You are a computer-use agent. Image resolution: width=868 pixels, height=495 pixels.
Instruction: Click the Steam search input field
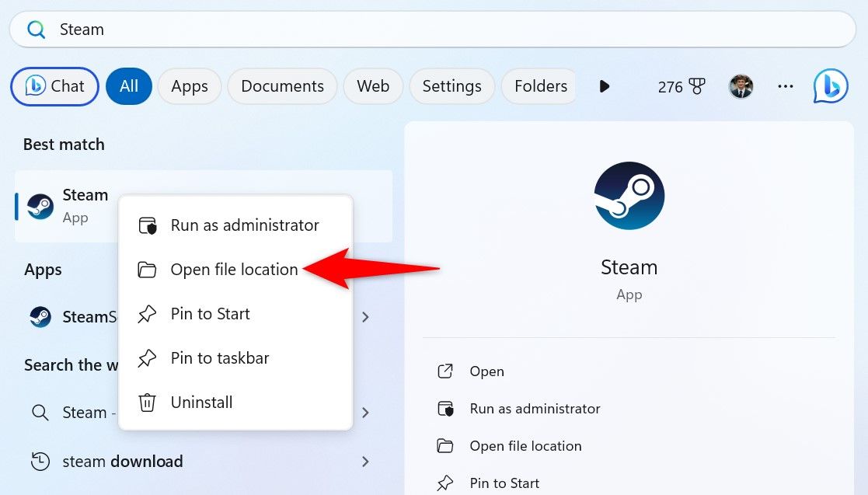433,30
